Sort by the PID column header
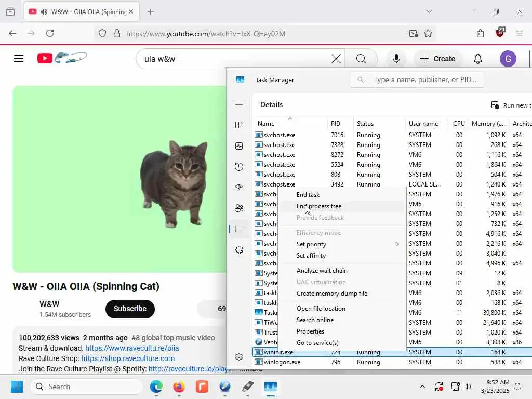 point(340,124)
